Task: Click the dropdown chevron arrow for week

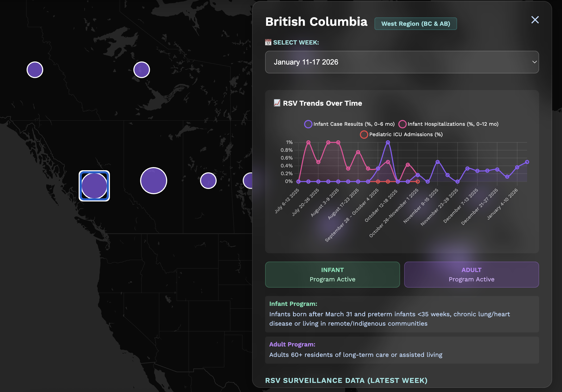Action: point(534,62)
